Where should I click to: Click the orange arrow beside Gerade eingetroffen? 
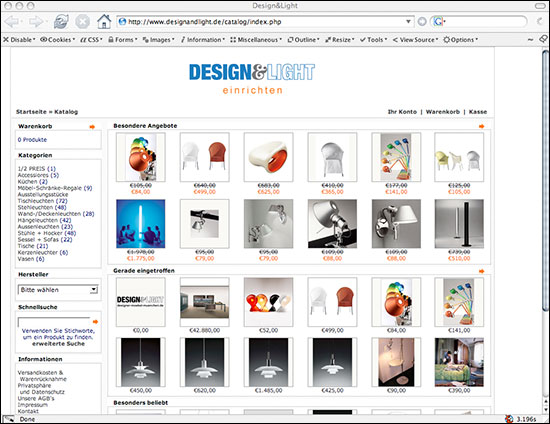481,271
